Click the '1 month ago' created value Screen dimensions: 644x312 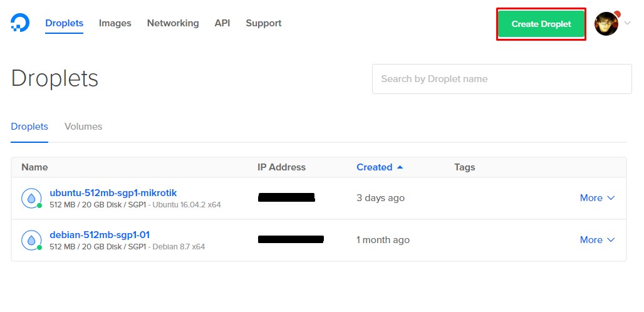[x=383, y=240]
